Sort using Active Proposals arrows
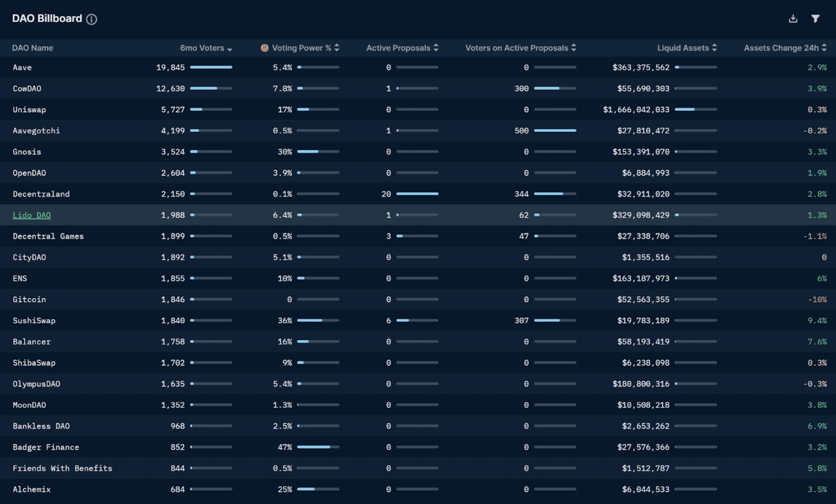This screenshot has height=504, width=836. [x=436, y=48]
